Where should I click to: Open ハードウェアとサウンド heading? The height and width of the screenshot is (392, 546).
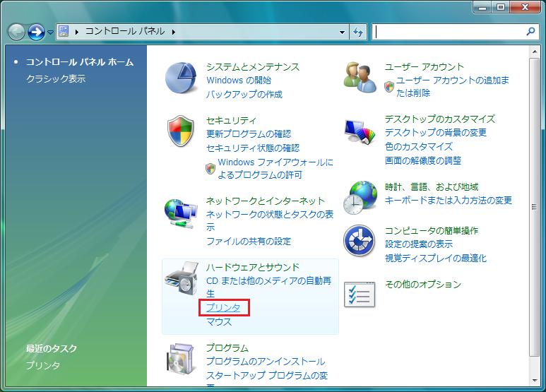click(x=253, y=268)
